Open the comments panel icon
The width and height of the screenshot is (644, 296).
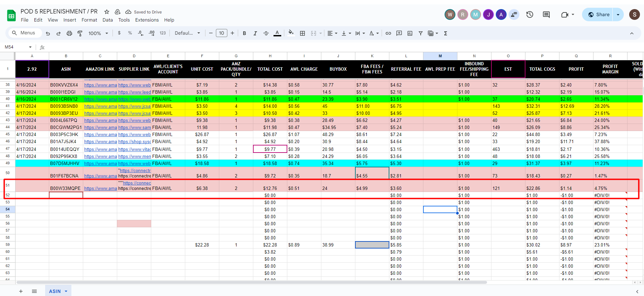pos(546,14)
